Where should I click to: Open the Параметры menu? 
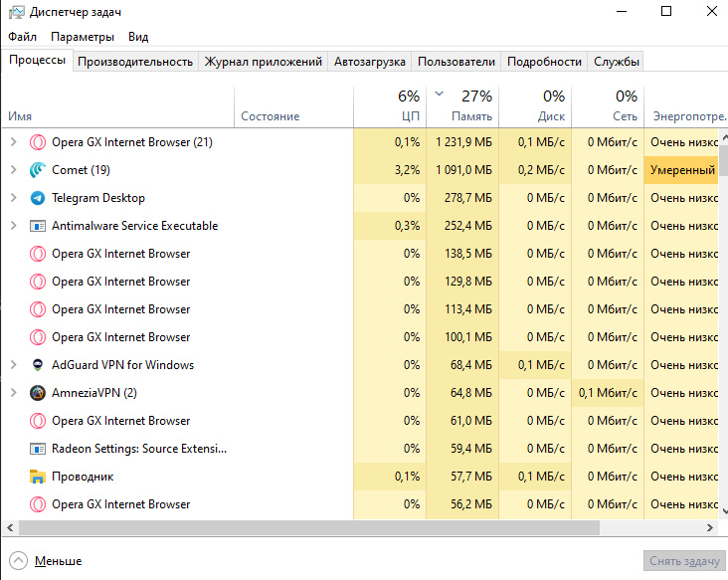point(83,37)
